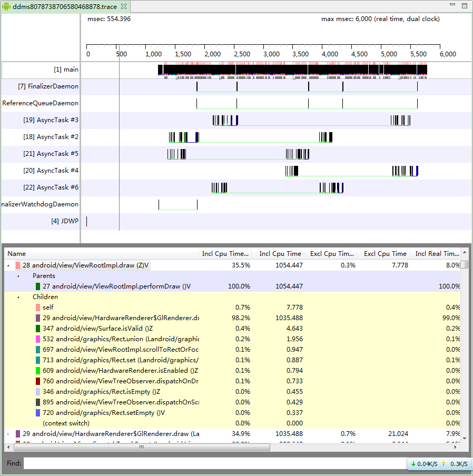
Task: Click the magenta swatch beside Rect.union
Action: click(38, 339)
